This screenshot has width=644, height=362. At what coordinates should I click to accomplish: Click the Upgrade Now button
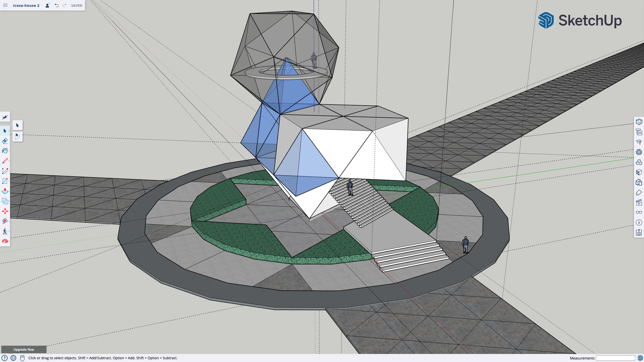coord(24,349)
